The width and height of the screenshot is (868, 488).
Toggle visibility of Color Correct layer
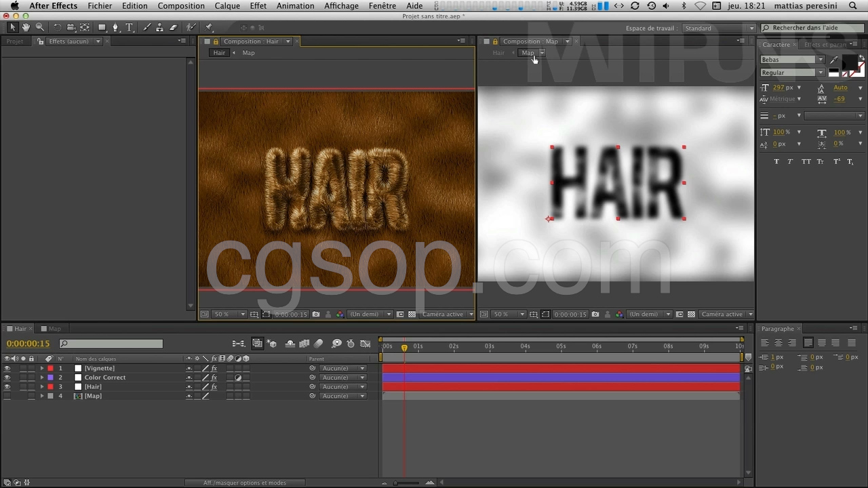7,378
